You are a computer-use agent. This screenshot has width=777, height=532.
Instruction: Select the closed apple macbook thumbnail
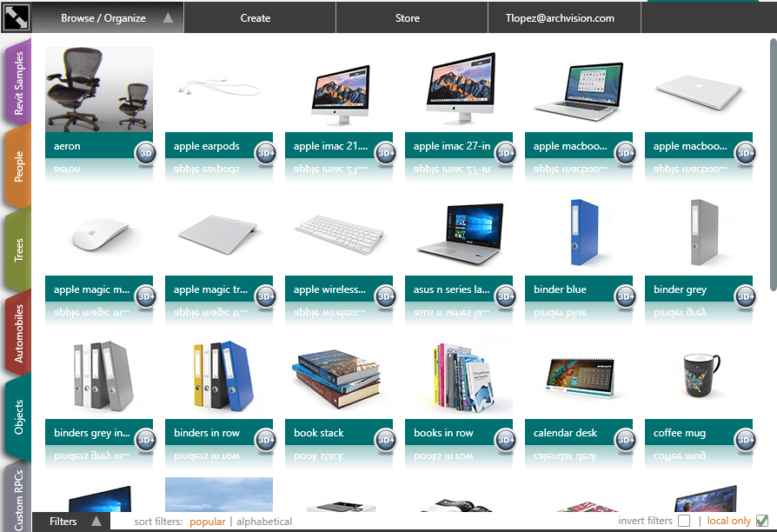pyautogui.click(x=699, y=90)
